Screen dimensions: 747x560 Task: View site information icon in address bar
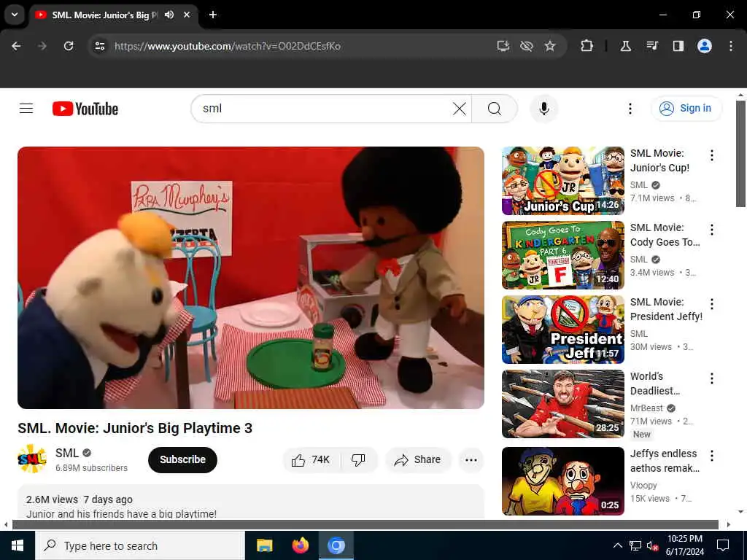coord(100,46)
